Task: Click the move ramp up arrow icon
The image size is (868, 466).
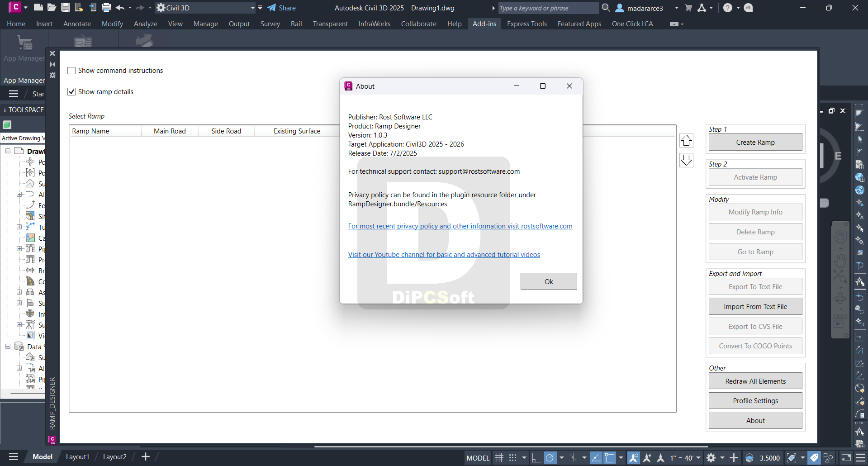Action: click(686, 141)
